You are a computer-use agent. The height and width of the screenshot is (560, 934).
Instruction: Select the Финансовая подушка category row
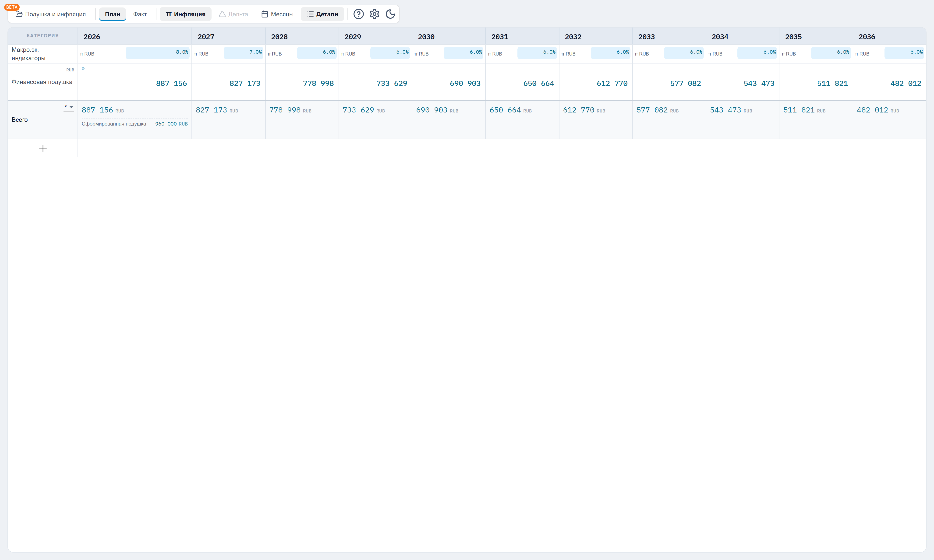(42, 82)
